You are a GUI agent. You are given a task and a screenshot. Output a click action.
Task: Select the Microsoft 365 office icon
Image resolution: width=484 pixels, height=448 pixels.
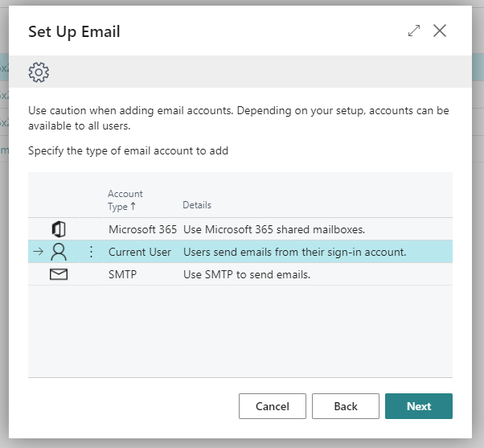[59, 229]
